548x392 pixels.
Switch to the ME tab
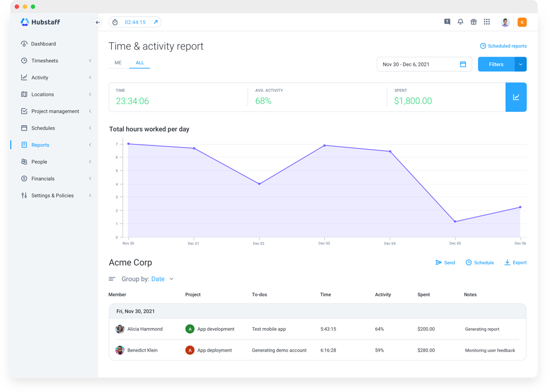[118, 63]
